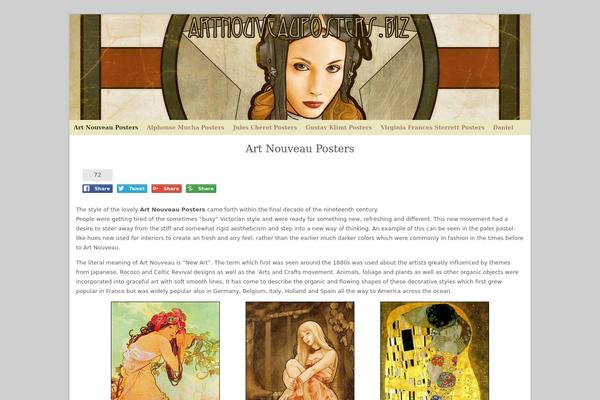This screenshot has height=400, width=600.
Task: Click the Facebook Share button
Action: [x=98, y=188]
